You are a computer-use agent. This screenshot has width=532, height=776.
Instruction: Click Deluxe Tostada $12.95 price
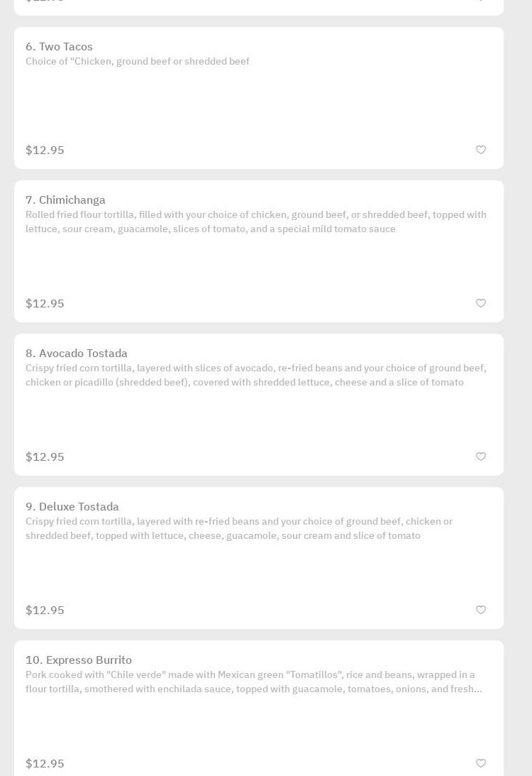(45, 611)
